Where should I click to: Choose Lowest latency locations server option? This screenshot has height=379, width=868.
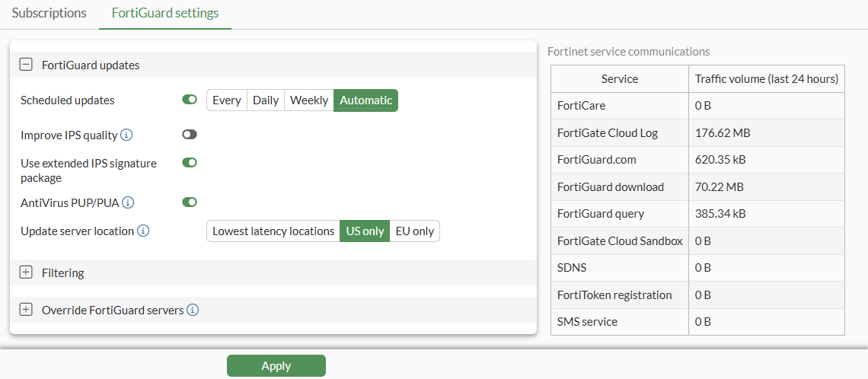(x=273, y=231)
